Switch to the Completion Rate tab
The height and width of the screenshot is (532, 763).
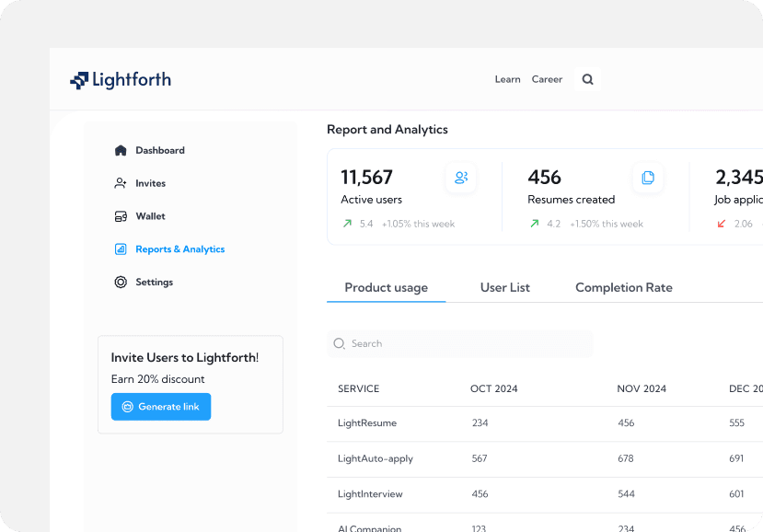point(623,288)
